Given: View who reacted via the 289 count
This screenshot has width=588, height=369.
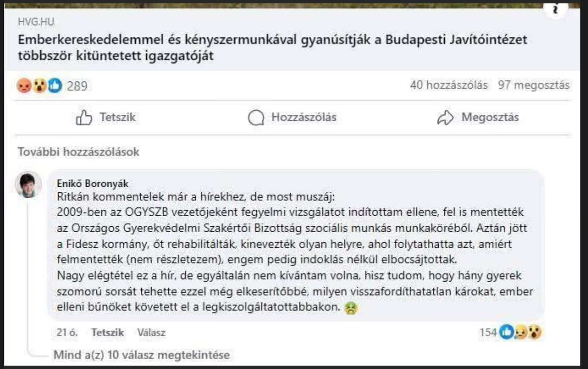Looking at the screenshot, I should (77, 86).
